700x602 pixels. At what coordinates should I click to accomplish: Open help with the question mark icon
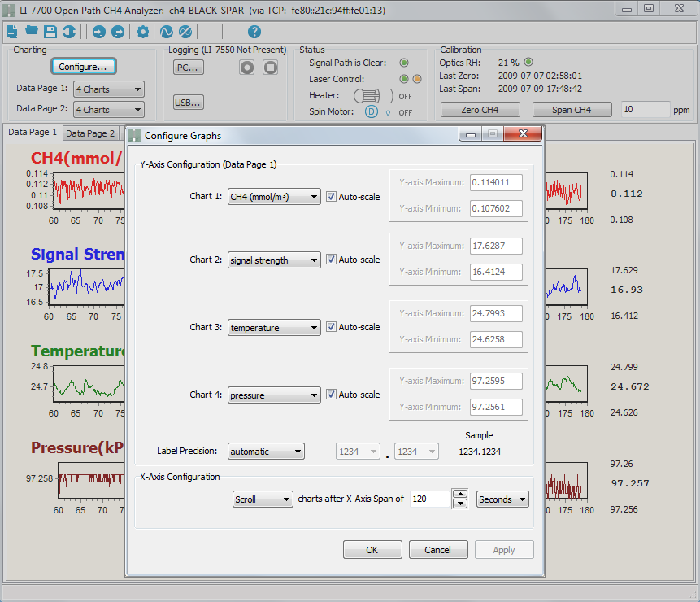pos(254,32)
